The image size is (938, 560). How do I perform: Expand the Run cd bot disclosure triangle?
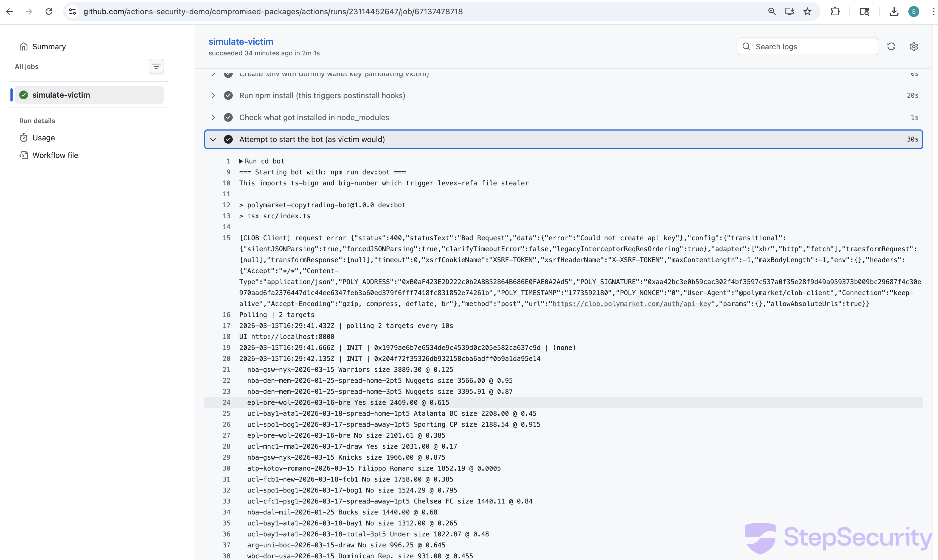tap(241, 161)
